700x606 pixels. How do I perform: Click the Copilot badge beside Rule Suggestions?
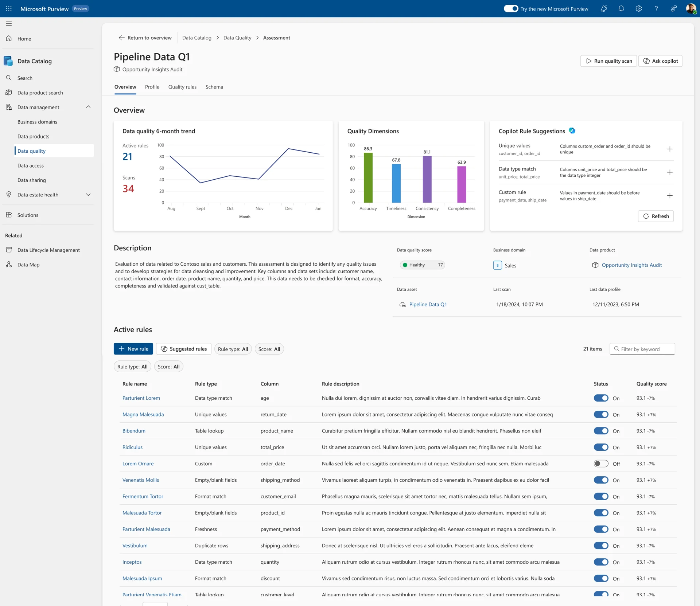572,130
